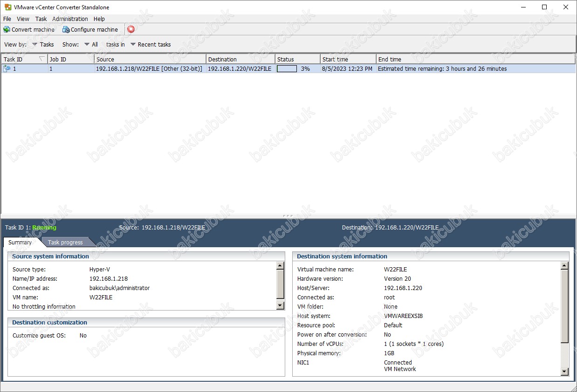Image resolution: width=577 pixels, height=392 pixels.
Task: Click the green Running status text
Action: click(x=44, y=228)
